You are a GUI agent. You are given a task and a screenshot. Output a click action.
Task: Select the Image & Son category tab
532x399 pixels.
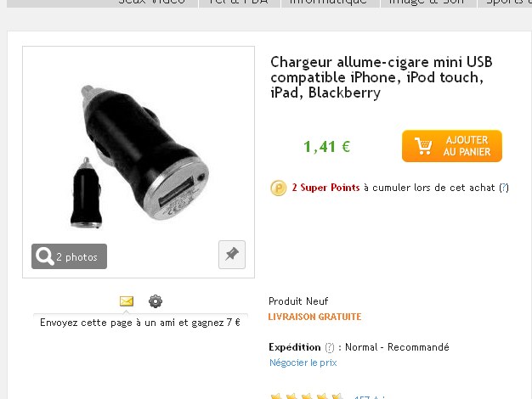[x=428, y=3]
